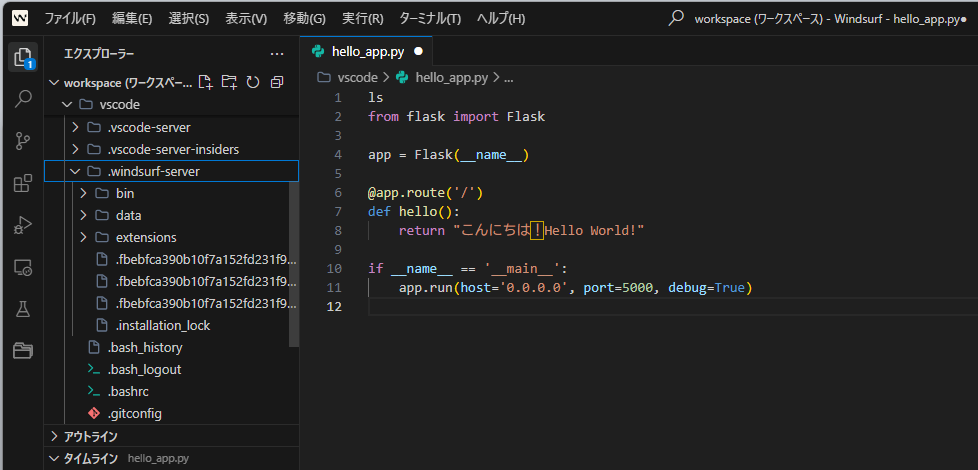
Task: Click the .gitconfig git icon
Action: click(94, 413)
